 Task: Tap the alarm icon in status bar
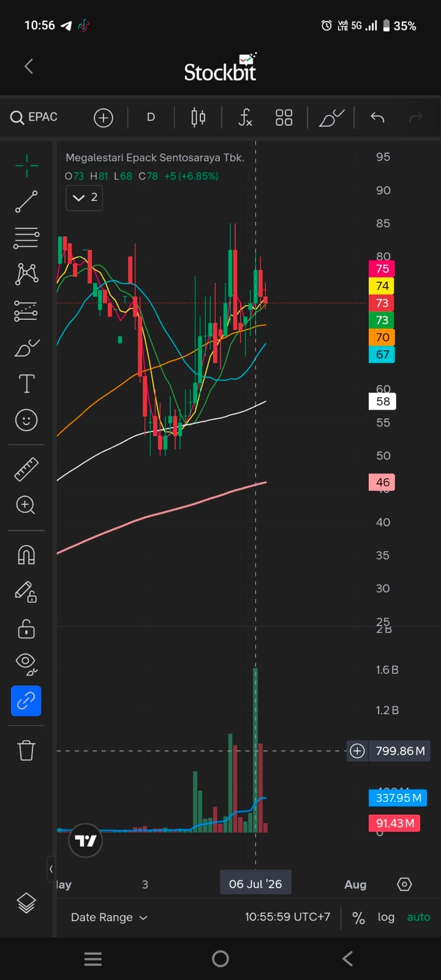point(326,26)
